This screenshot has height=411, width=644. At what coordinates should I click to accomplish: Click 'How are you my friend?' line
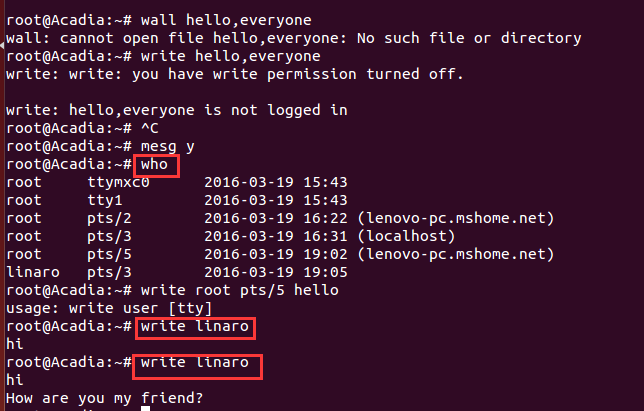(104, 398)
